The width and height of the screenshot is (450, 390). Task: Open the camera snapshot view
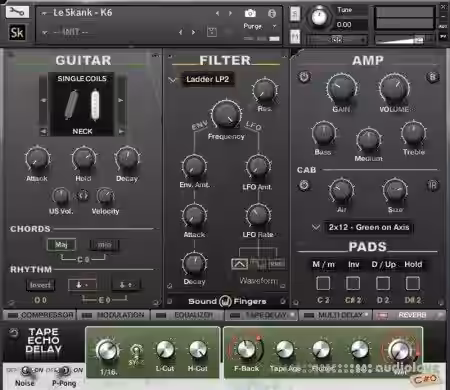[250, 13]
